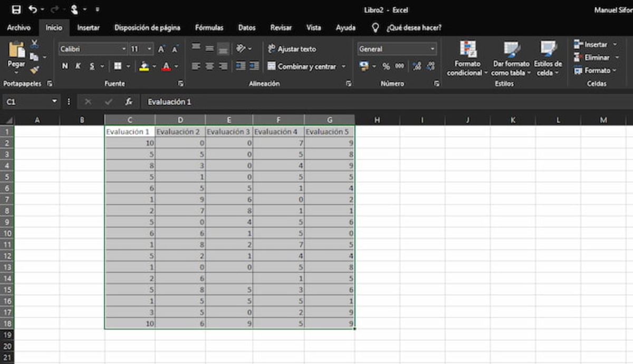Viewport: 633px width, 364px height.
Task: Toggle underline on selected cells
Action: tap(91, 66)
